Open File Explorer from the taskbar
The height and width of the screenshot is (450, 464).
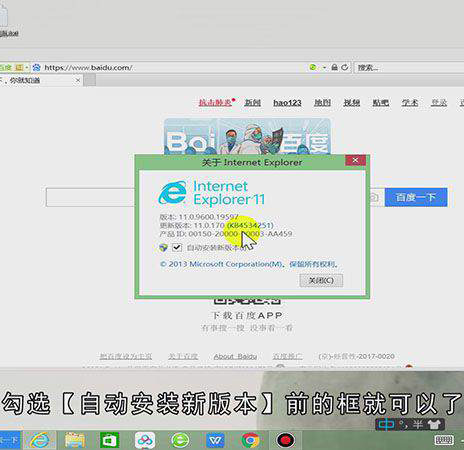tap(75, 441)
